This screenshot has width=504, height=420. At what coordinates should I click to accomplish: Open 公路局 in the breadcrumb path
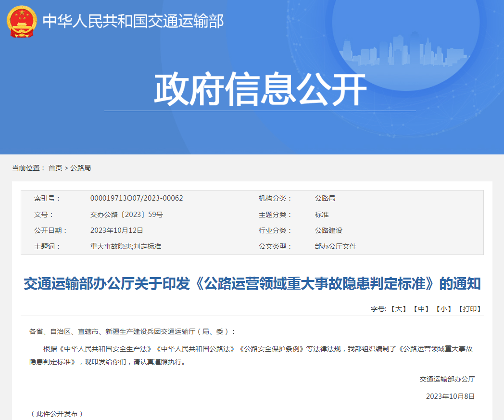[81, 168]
